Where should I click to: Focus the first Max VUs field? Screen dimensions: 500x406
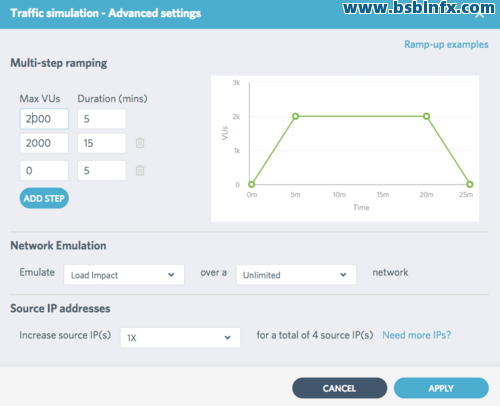point(44,119)
